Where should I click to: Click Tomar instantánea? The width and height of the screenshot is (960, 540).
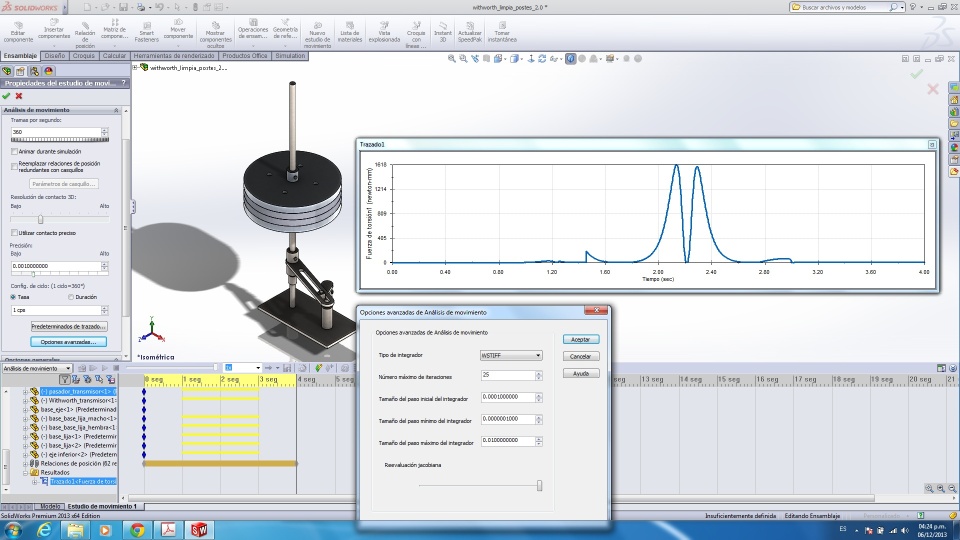[502, 32]
